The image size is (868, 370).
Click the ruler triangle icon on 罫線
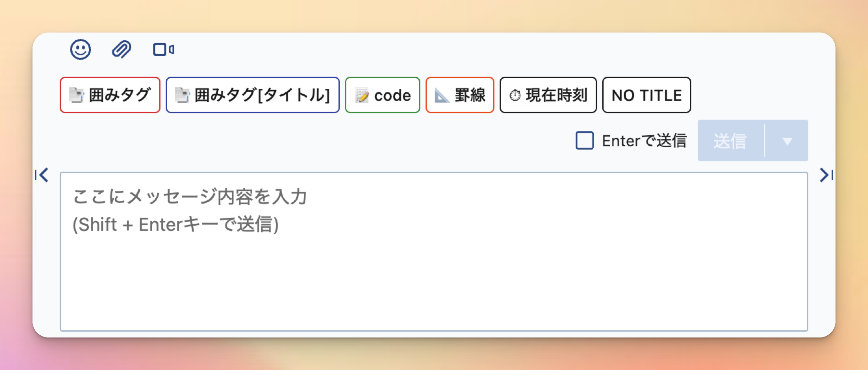tap(442, 95)
